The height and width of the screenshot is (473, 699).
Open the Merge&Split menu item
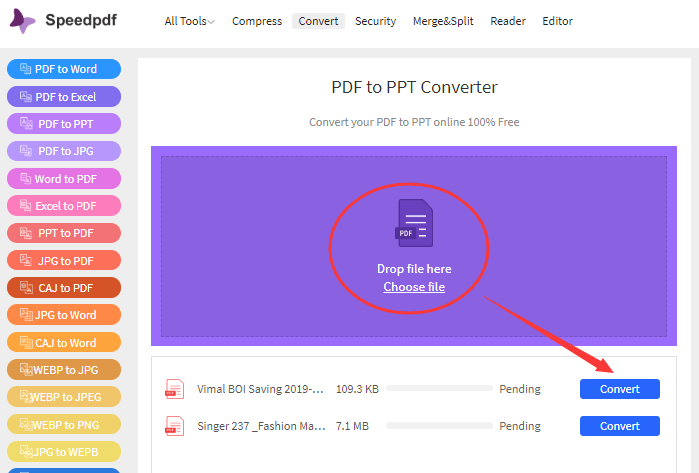[443, 21]
